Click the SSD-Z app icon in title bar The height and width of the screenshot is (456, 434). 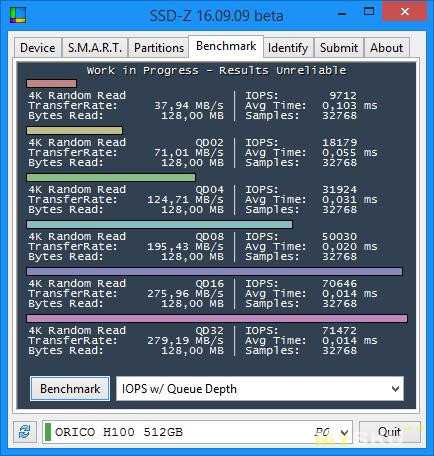[x=18, y=15]
